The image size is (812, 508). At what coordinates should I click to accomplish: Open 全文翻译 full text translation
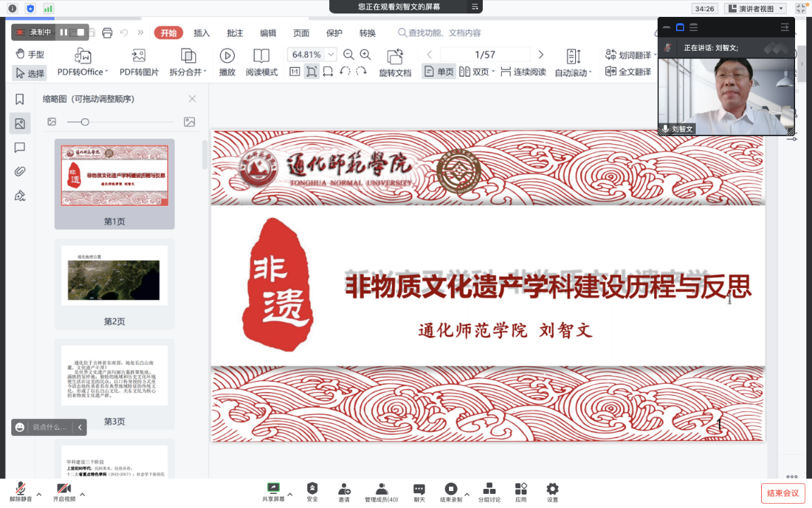[x=628, y=71]
